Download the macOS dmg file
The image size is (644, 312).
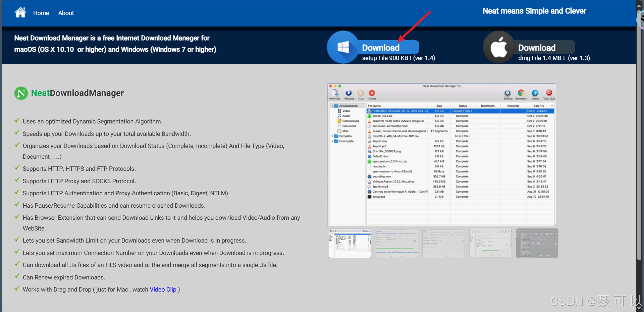pos(537,48)
